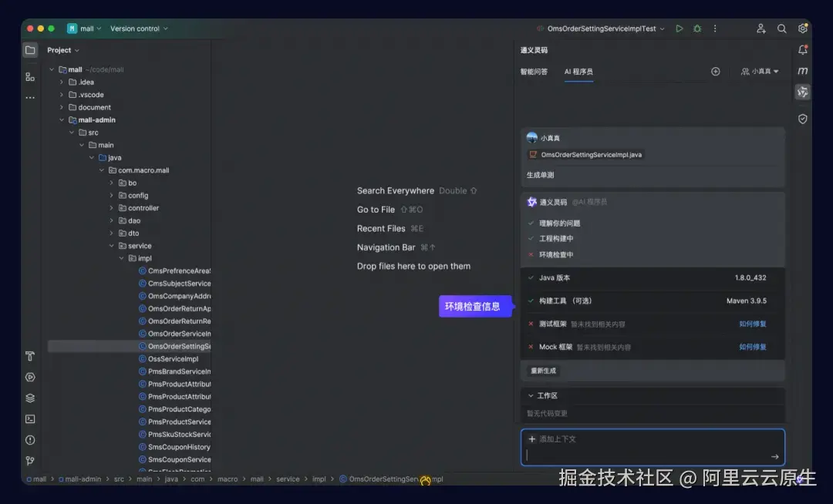The width and height of the screenshot is (833, 504).
Task: Open IDE settings via the gear icon
Action: pos(803,29)
